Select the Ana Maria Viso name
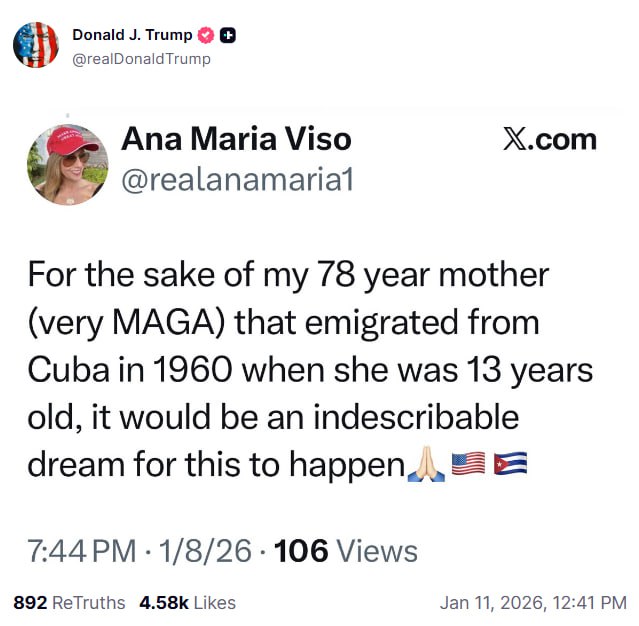 pyautogui.click(x=236, y=139)
